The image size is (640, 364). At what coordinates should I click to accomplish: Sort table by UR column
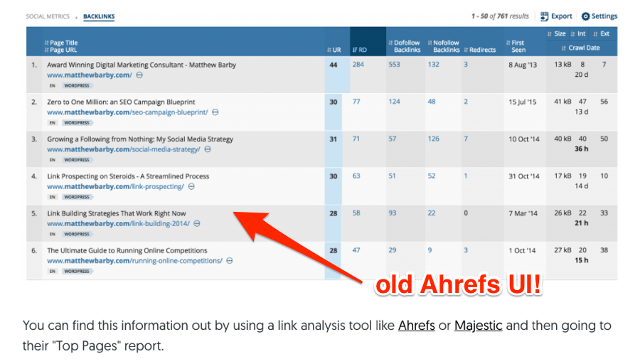pos(334,50)
